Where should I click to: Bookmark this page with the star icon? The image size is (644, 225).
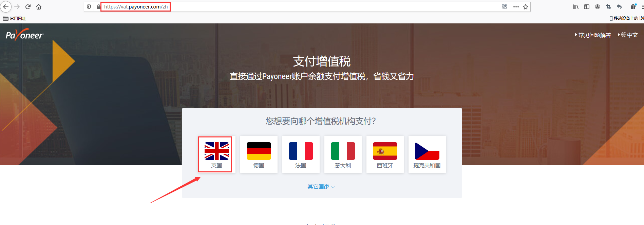click(526, 7)
